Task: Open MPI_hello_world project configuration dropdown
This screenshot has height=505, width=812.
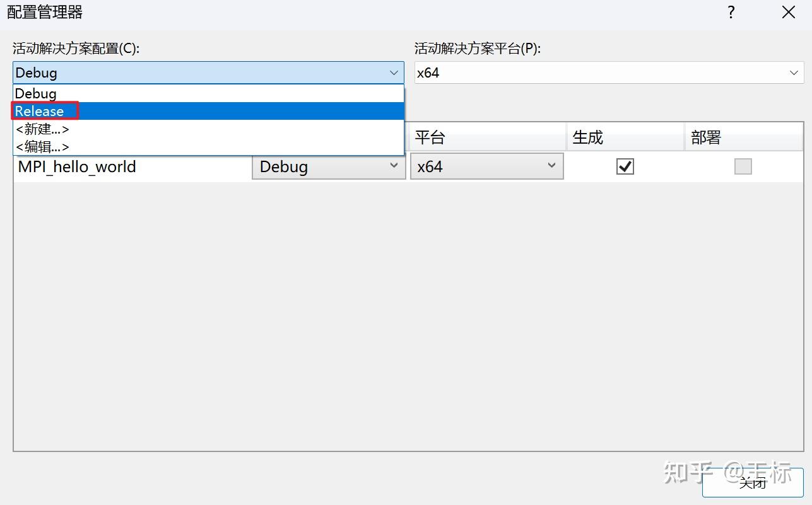Action: (x=328, y=166)
